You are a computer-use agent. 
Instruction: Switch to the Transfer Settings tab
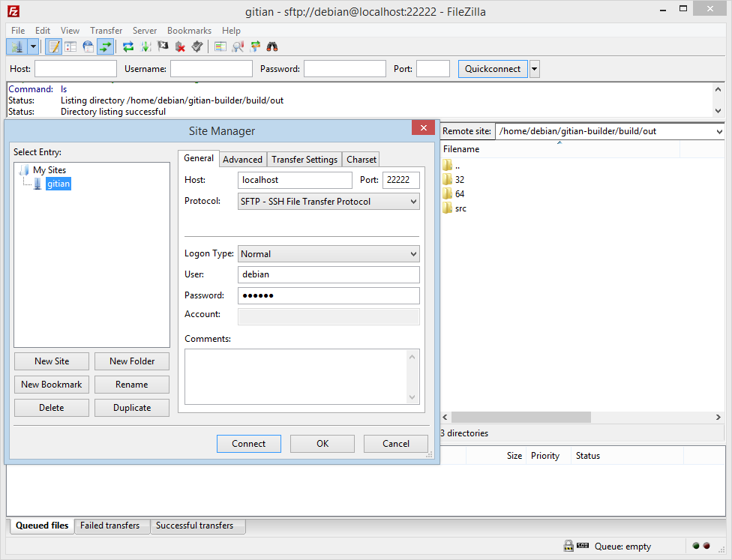tap(304, 159)
